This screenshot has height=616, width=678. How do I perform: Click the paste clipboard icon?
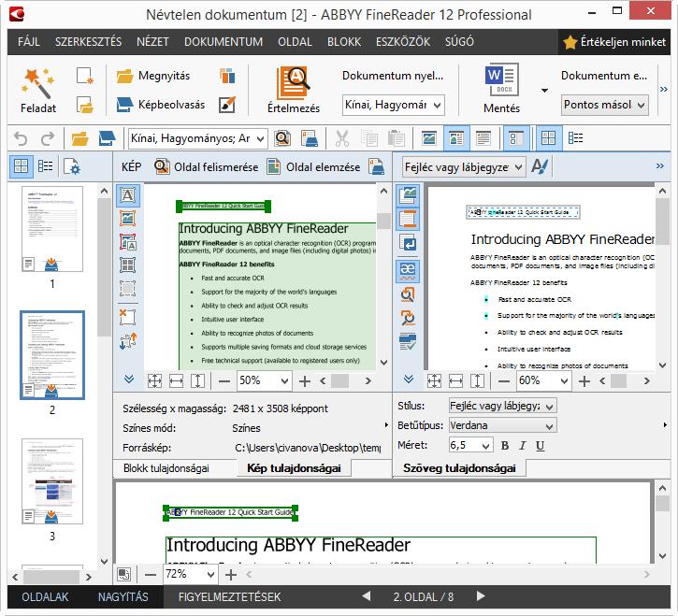(x=397, y=138)
